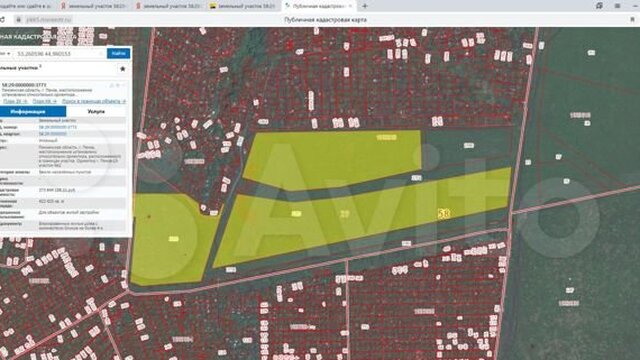
Task: Open the browser hamburger menu
Action: click(617, 6)
